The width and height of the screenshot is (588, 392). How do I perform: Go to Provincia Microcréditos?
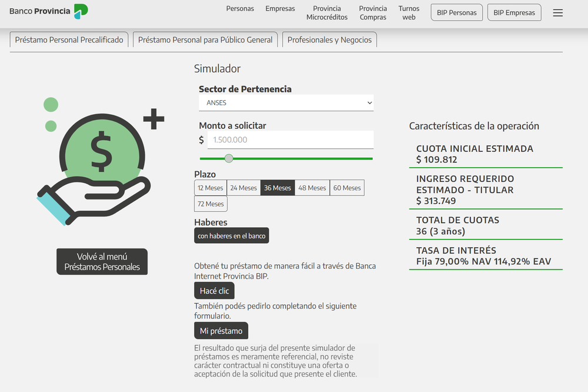tap(326, 13)
